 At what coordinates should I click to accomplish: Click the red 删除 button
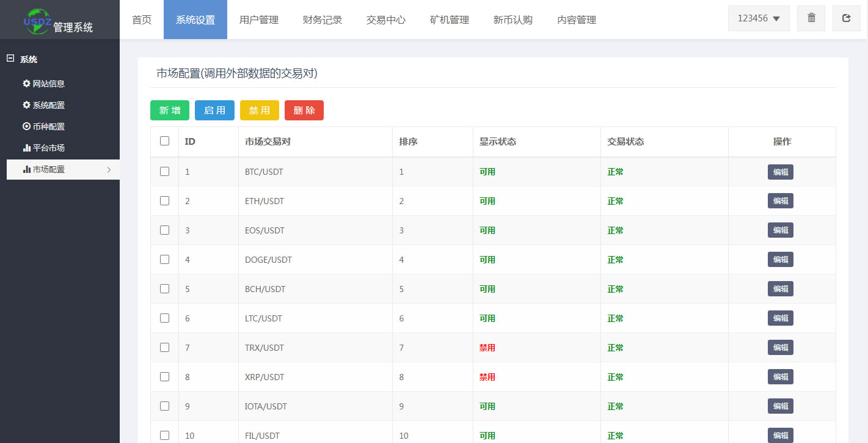point(304,110)
